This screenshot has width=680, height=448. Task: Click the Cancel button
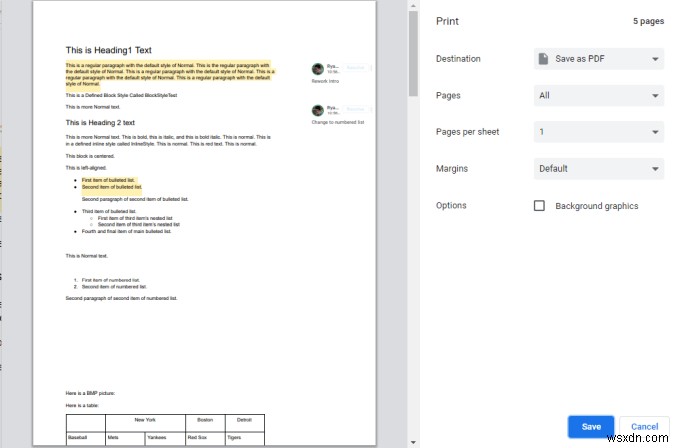(x=644, y=427)
